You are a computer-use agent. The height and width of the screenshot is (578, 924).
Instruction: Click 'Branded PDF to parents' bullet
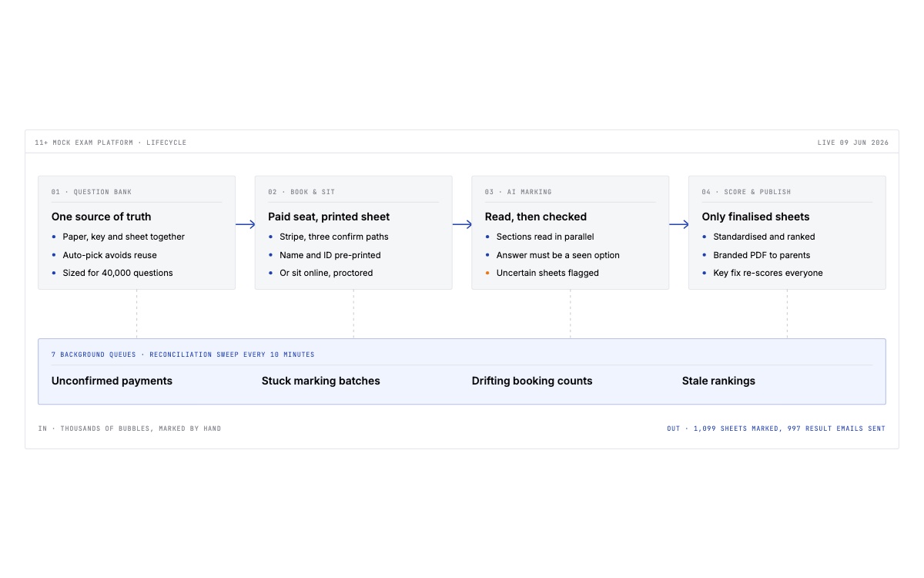point(762,255)
